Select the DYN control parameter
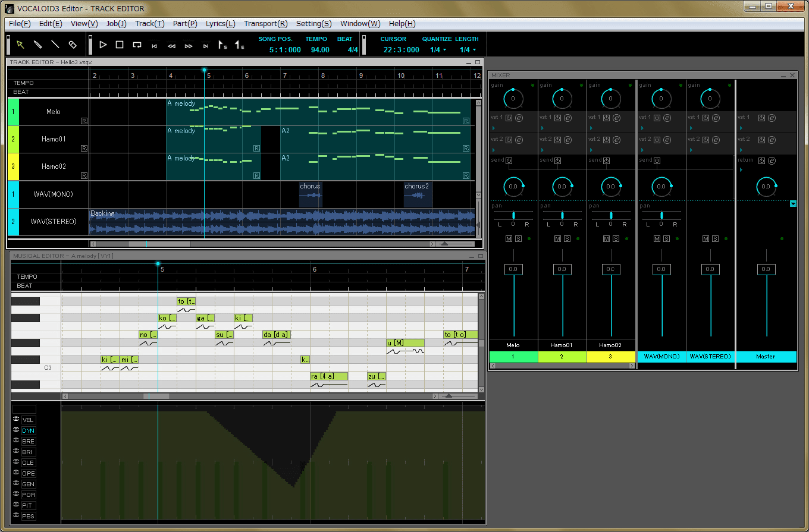Image resolution: width=809 pixels, height=532 pixels. coord(29,431)
